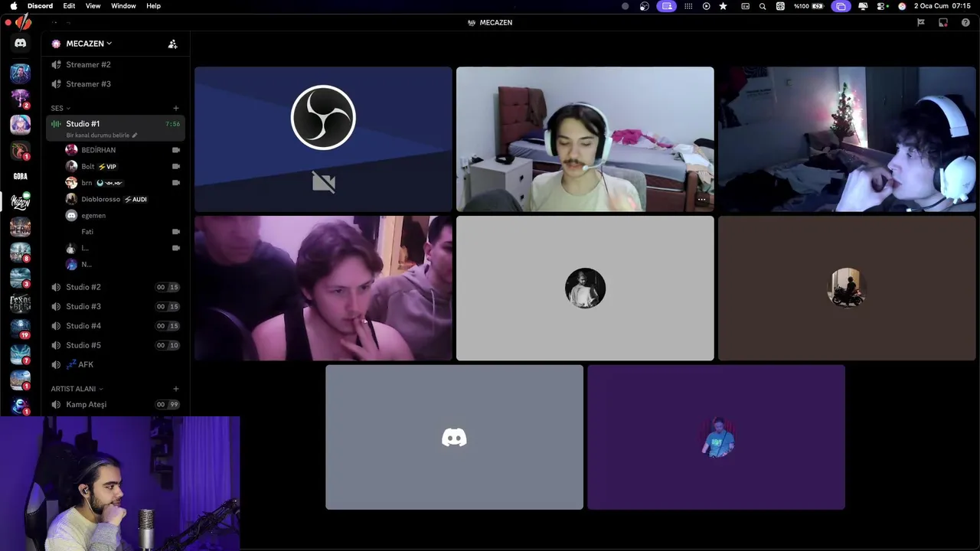Open Spotlight search in menu bar
Screen dimensions: 980x551
point(763,6)
